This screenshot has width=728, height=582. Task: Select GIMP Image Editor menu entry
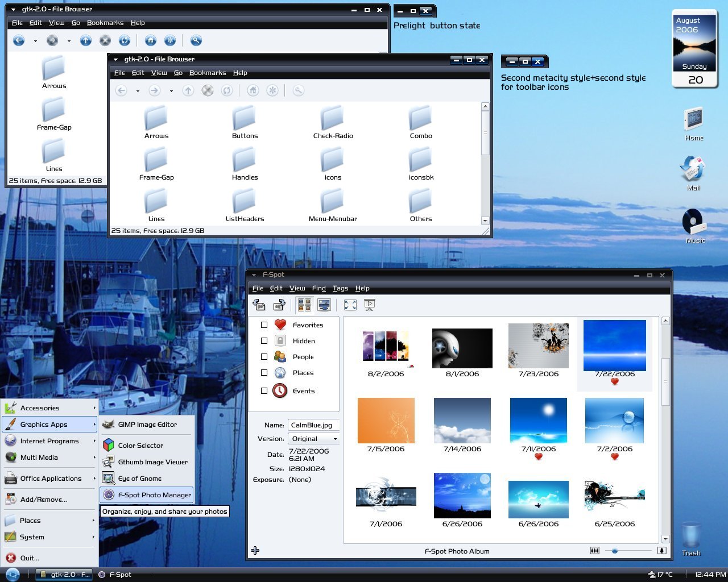click(147, 424)
